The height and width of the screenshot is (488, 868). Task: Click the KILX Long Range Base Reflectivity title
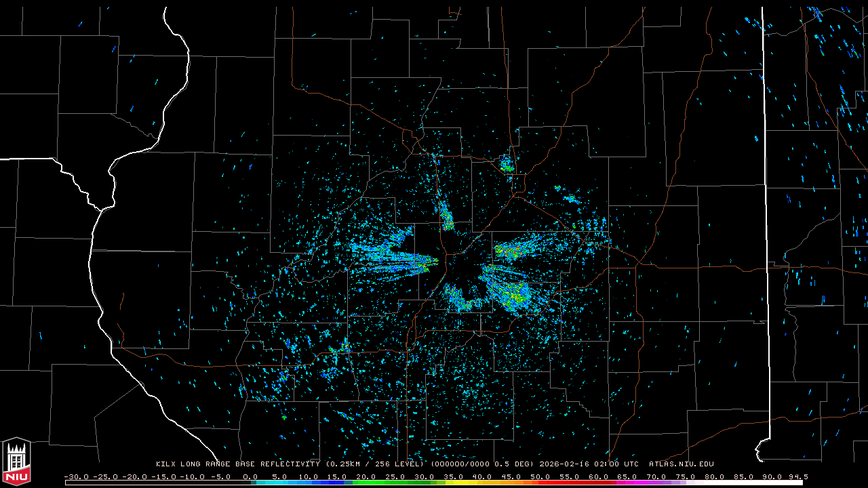(238, 464)
